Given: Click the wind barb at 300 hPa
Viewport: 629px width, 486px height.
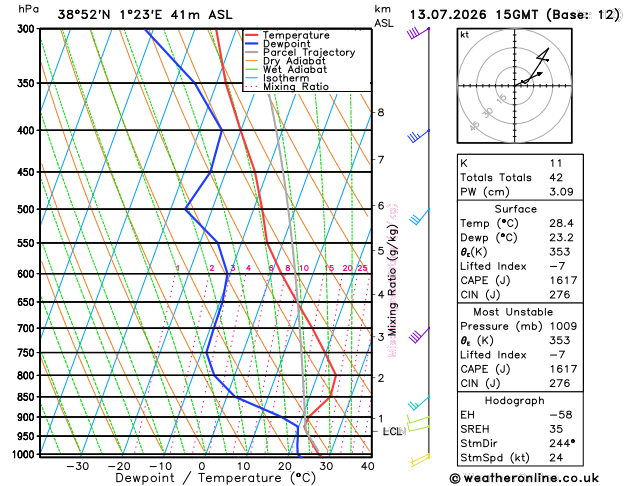Looking at the screenshot, I should [418, 33].
